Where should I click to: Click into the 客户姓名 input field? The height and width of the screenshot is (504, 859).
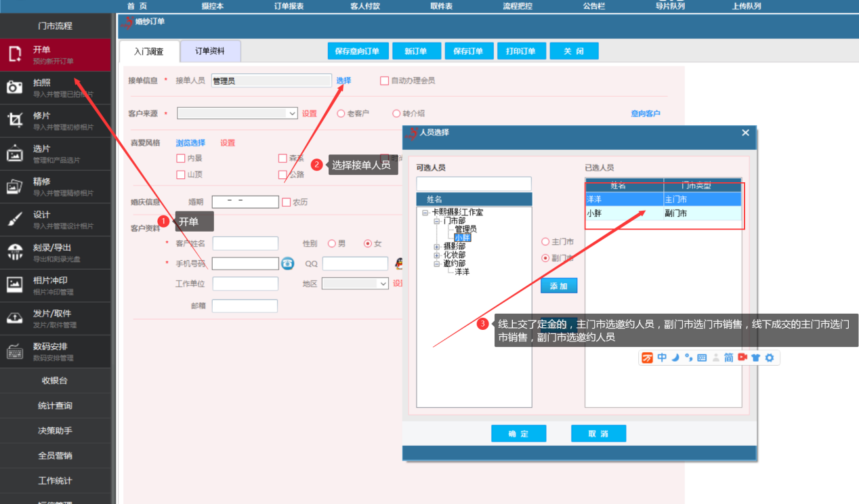coord(245,243)
